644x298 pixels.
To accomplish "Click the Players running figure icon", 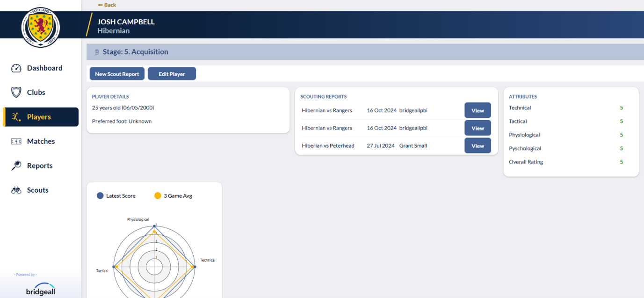I will (16, 117).
